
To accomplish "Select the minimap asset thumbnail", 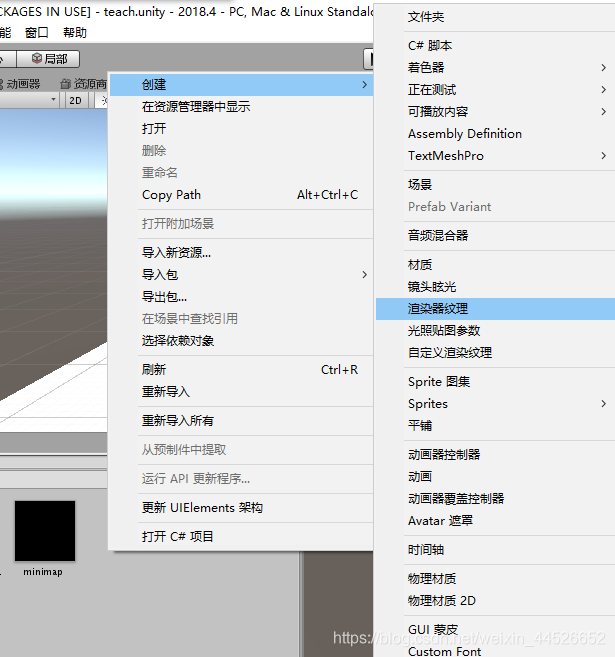I will [x=45, y=531].
